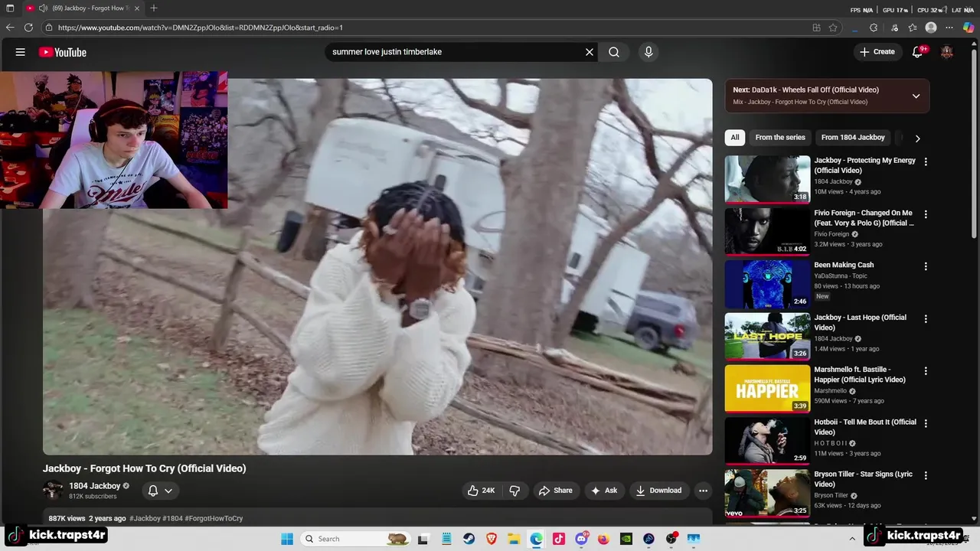Open options for Bryson Tiller Star Signs

click(x=926, y=475)
